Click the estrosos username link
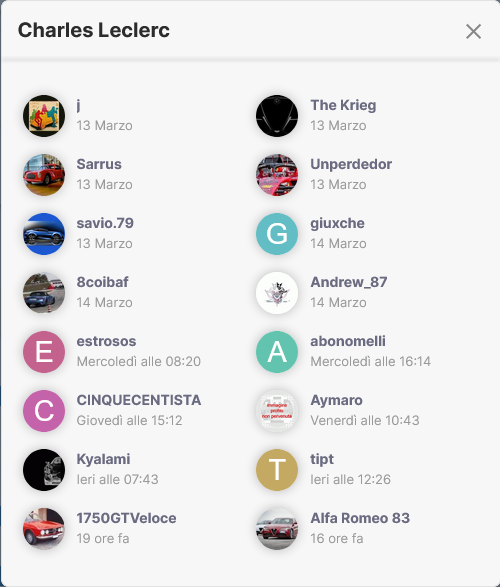The width and height of the screenshot is (500, 587). pos(106,341)
